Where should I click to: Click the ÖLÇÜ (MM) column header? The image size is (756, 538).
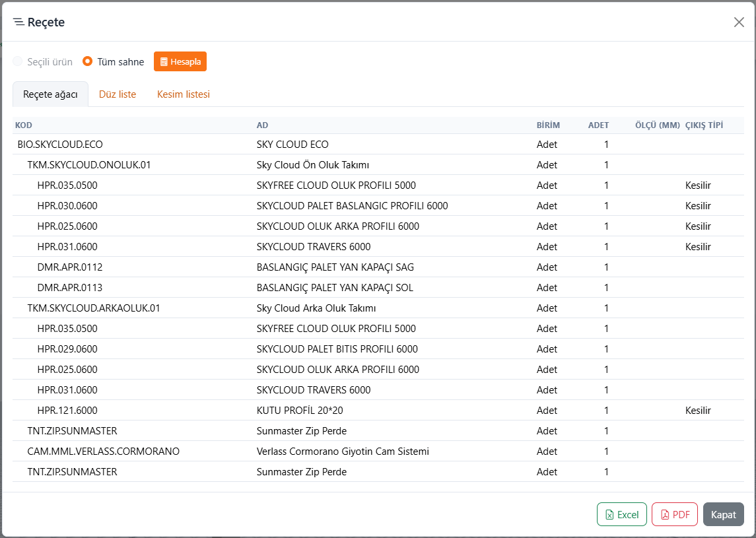[658, 125]
